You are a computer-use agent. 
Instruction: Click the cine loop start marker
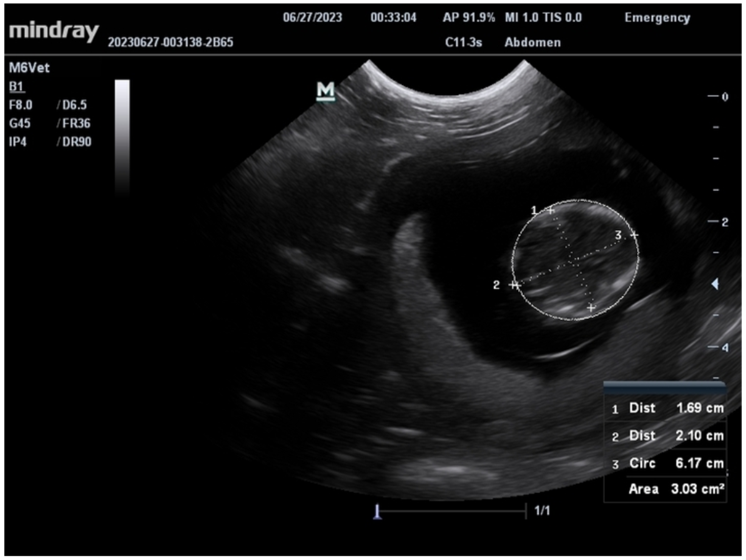point(377,512)
